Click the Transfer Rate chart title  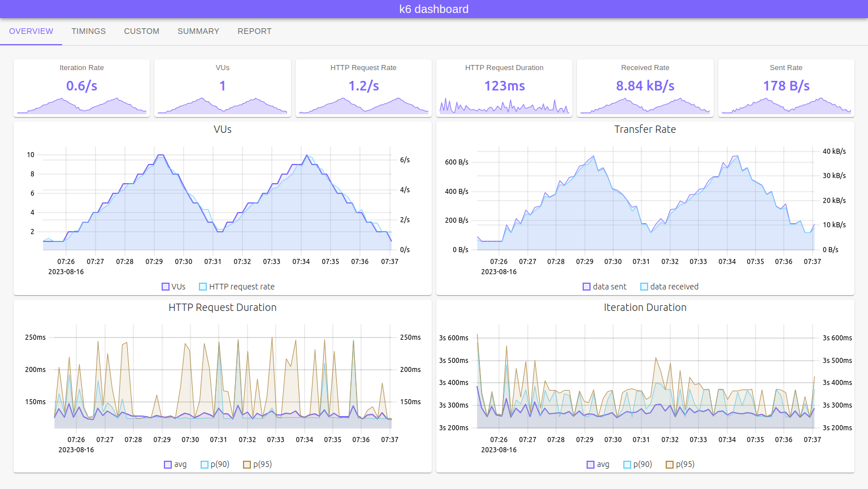pos(645,129)
